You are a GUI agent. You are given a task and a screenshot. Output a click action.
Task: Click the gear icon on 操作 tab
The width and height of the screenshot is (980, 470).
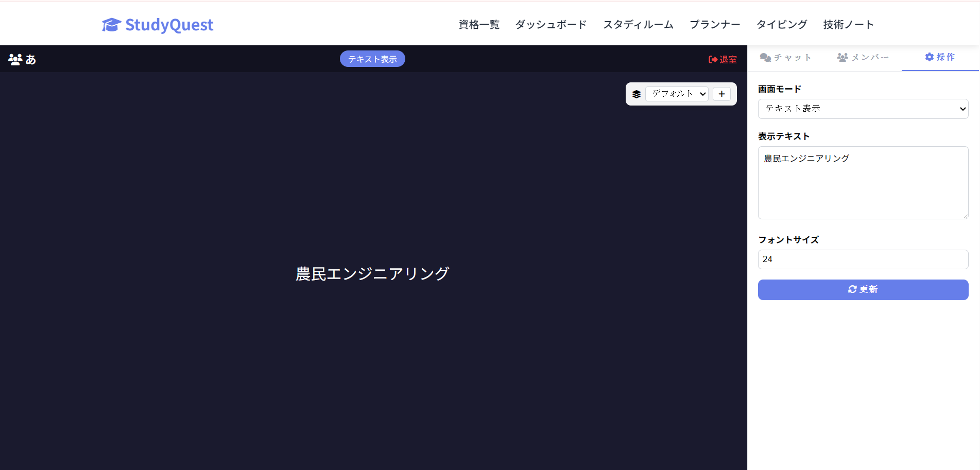[x=929, y=57]
